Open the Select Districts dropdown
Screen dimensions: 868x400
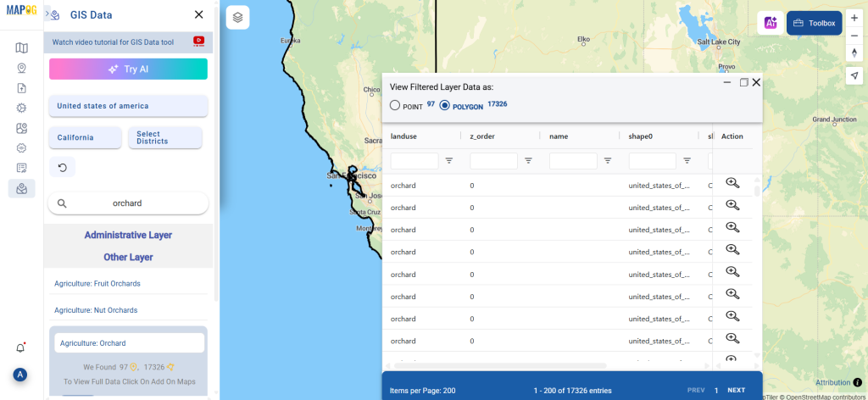click(x=164, y=137)
